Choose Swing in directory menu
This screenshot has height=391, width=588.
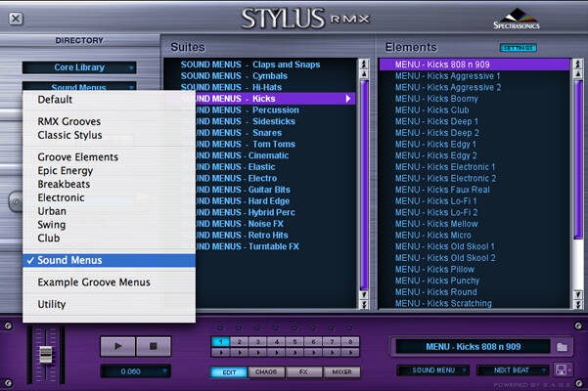[x=110, y=225]
